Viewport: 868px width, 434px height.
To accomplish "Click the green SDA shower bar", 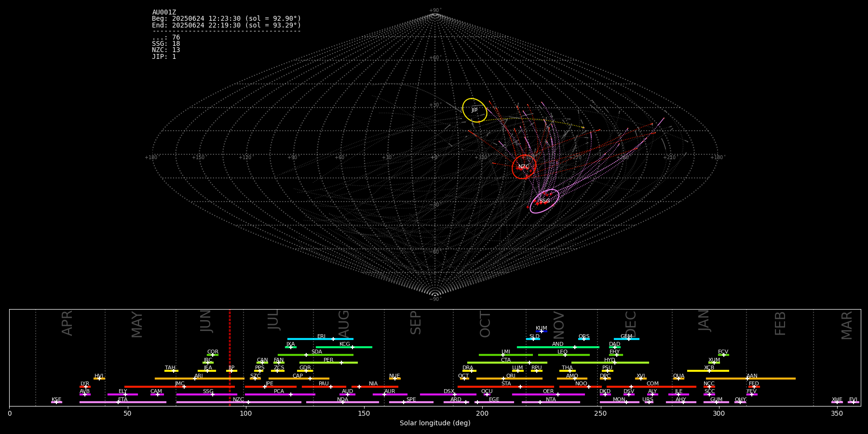I will [x=315, y=355].
